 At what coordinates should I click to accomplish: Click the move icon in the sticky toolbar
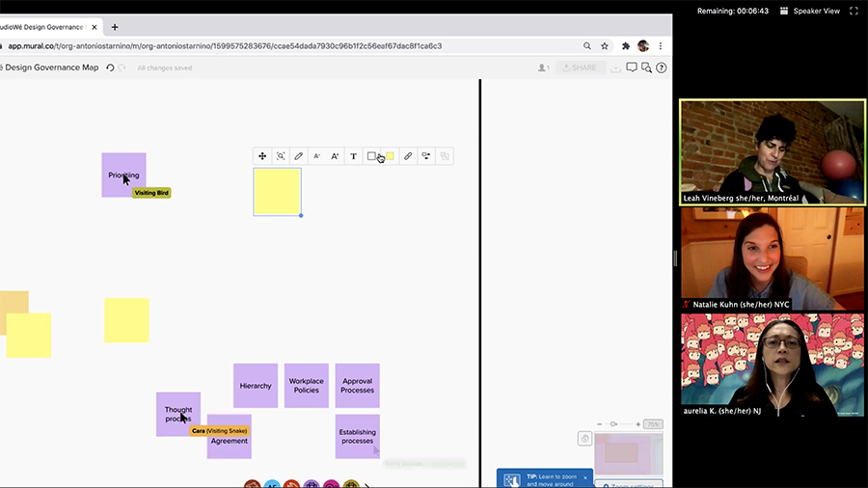[x=262, y=156]
